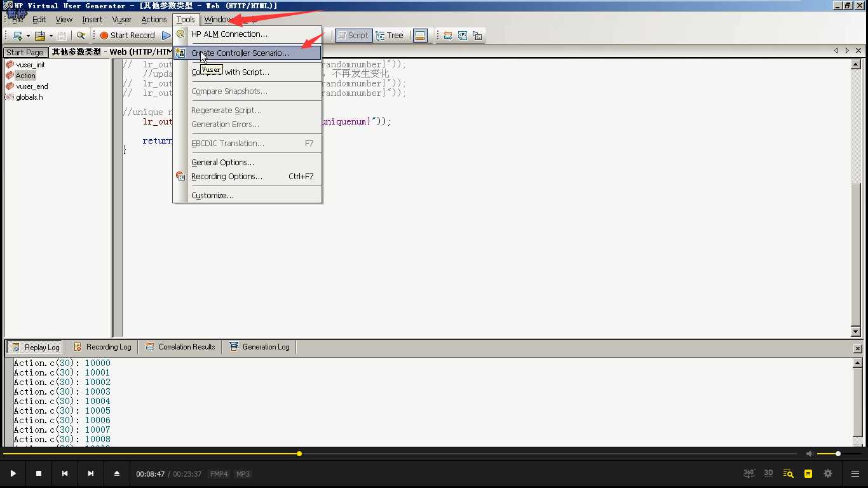Select vuser_end in the script tree
868x488 pixels.
point(32,86)
